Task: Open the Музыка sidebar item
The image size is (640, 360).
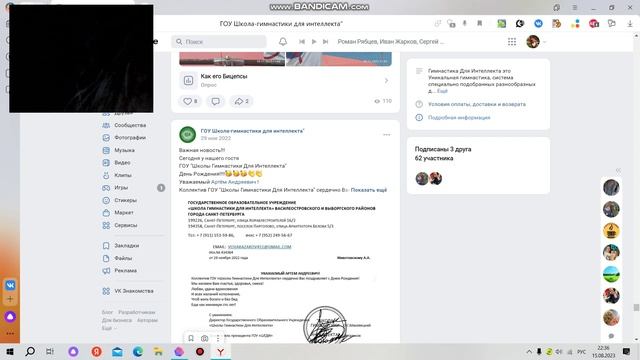Action: 124,150
